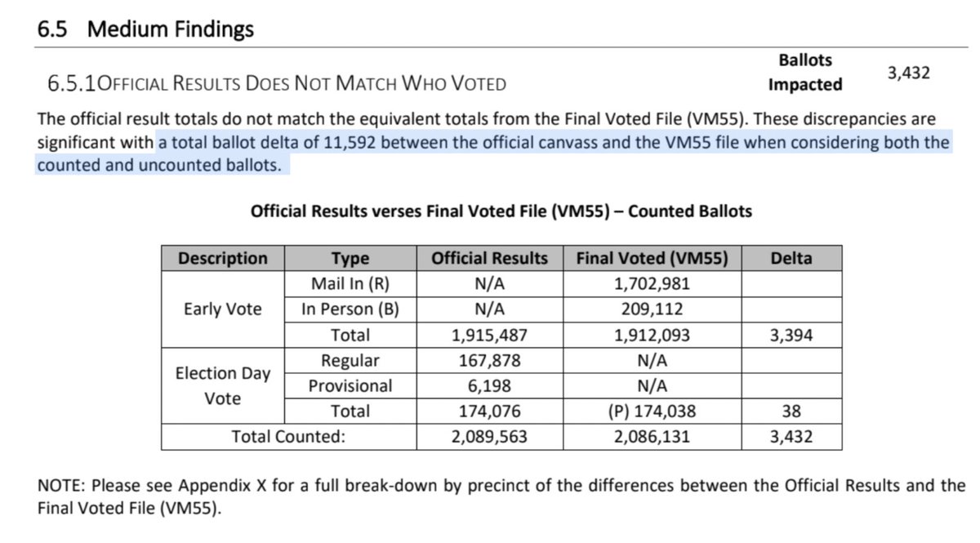Screen dimensions: 980x543
Task: Click the "Early Vote" row label cell
Action: (223, 309)
